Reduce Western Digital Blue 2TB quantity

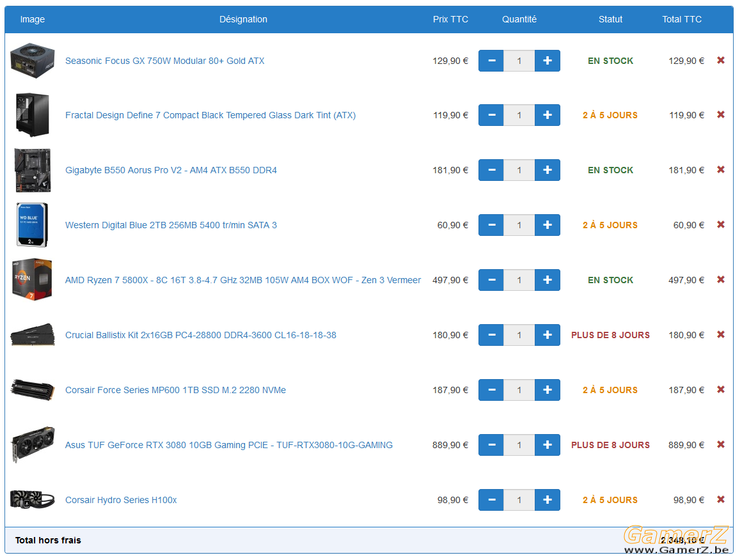click(x=491, y=225)
